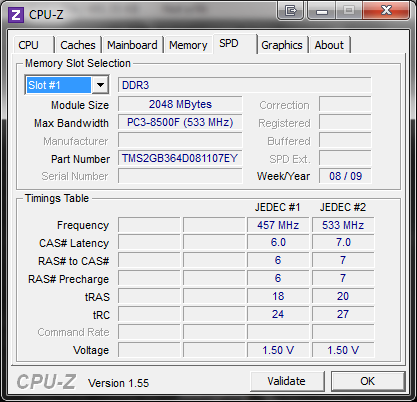This screenshot has width=417, height=402.
Task: Click the Max Bandwidth PC3-8500F field
Action: point(180,122)
